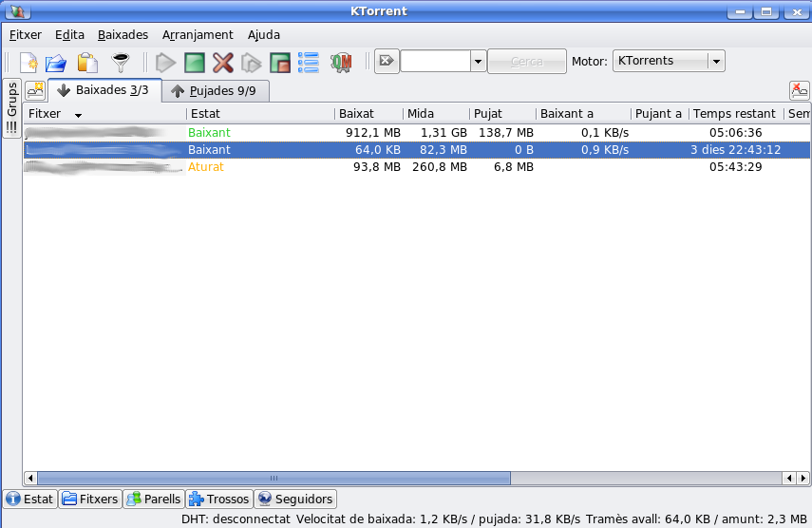
Task: Select the Aturat torrent row
Action: [417, 167]
